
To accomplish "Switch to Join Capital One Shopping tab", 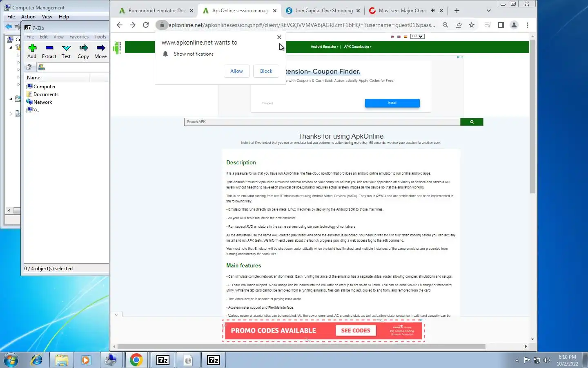I will (323, 11).
